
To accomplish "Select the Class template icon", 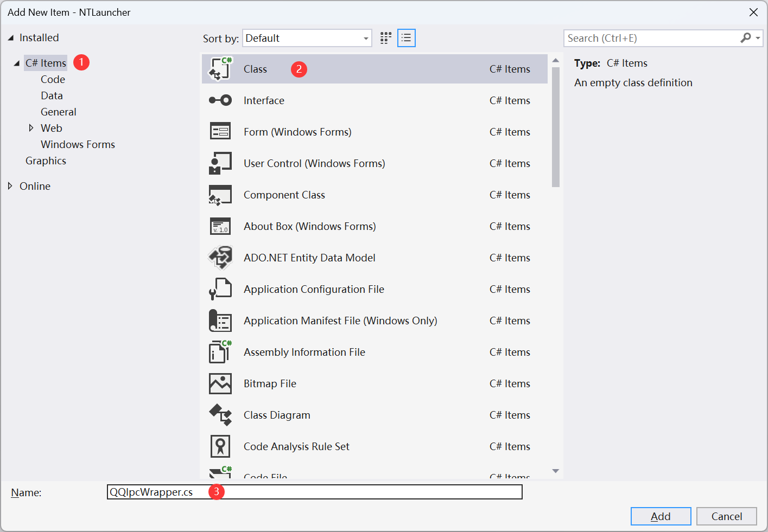I will coord(220,69).
